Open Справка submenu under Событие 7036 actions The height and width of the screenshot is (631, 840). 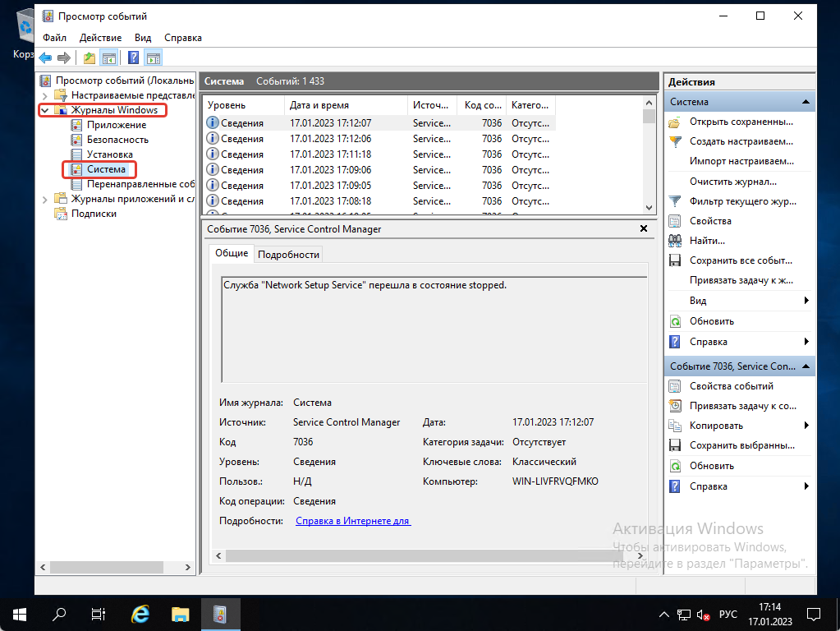point(806,486)
